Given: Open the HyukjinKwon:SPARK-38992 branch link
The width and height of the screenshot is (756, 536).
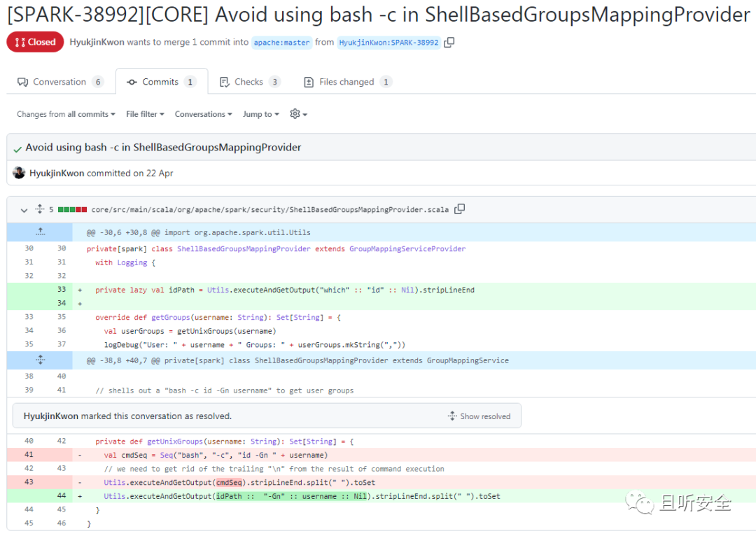Looking at the screenshot, I should (x=388, y=43).
